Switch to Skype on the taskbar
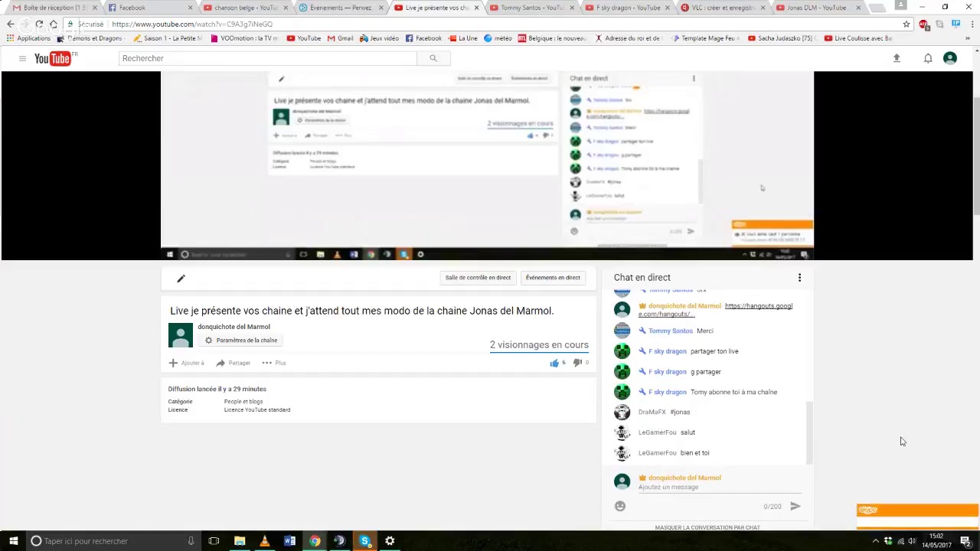 (x=364, y=541)
